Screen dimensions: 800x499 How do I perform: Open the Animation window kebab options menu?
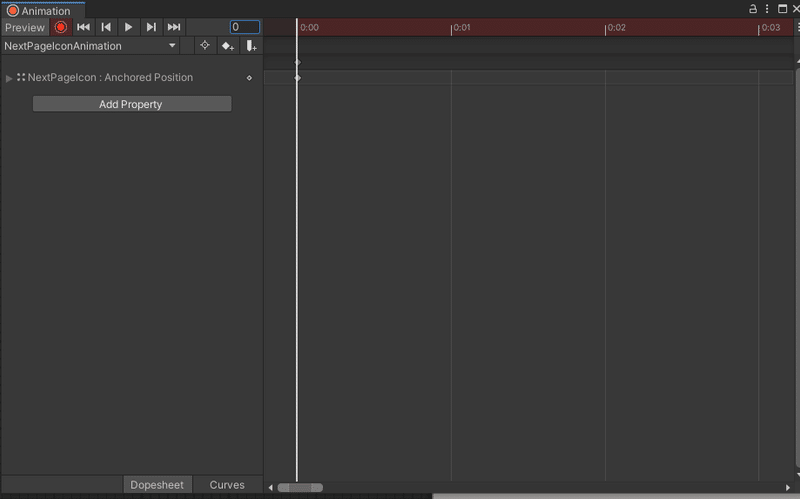767,9
